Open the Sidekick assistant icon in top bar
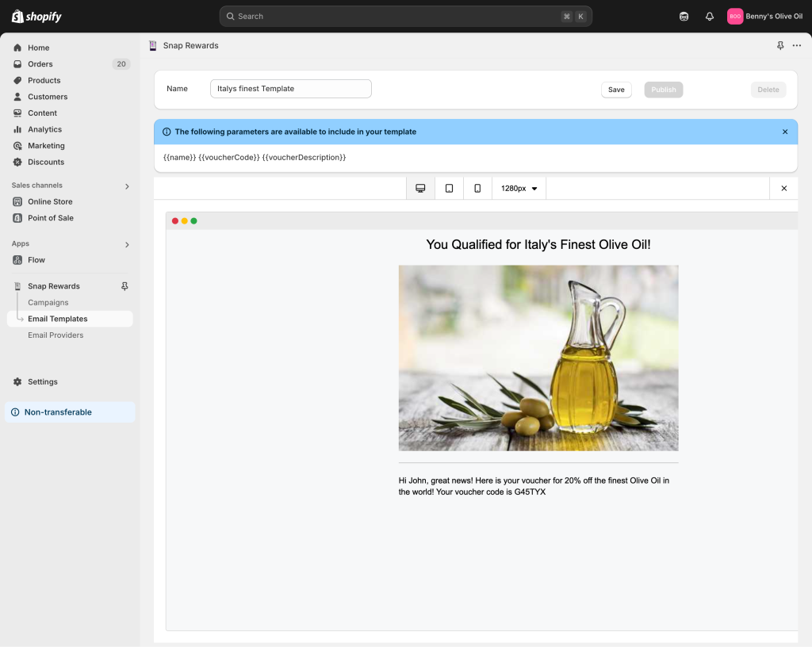Screen dimensions: 812x647 coord(684,17)
